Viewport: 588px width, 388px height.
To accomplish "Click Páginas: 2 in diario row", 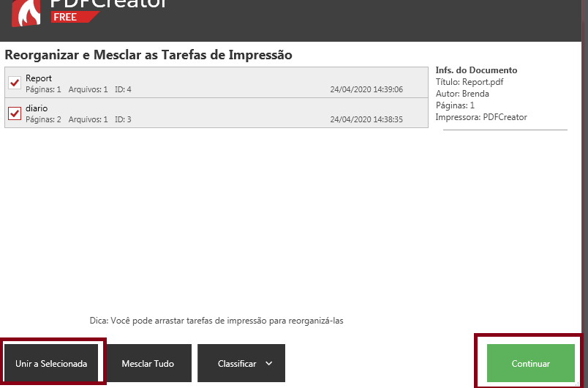I will click(x=43, y=119).
